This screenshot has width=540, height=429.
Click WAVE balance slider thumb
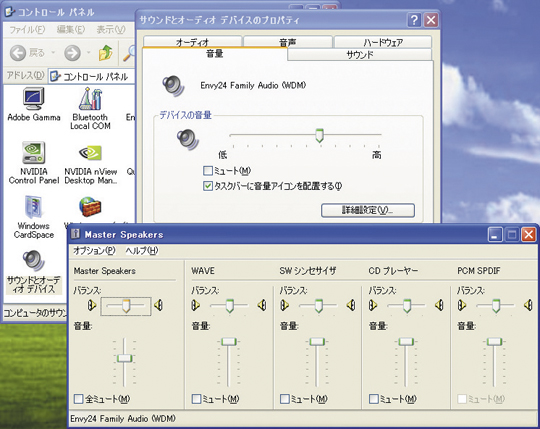pyautogui.click(x=230, y=306)
